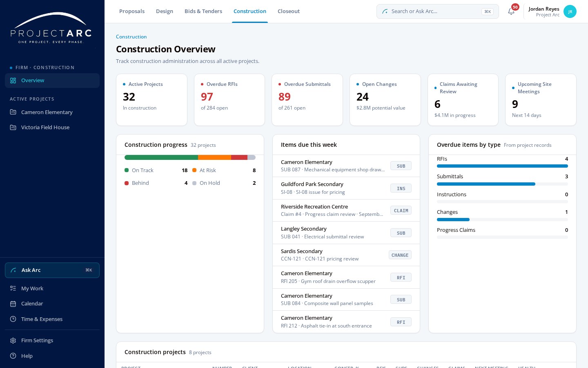Click the ProjectArc logo
The width and height of the screenshot is (588, 368).
click(x=51, y=28)
